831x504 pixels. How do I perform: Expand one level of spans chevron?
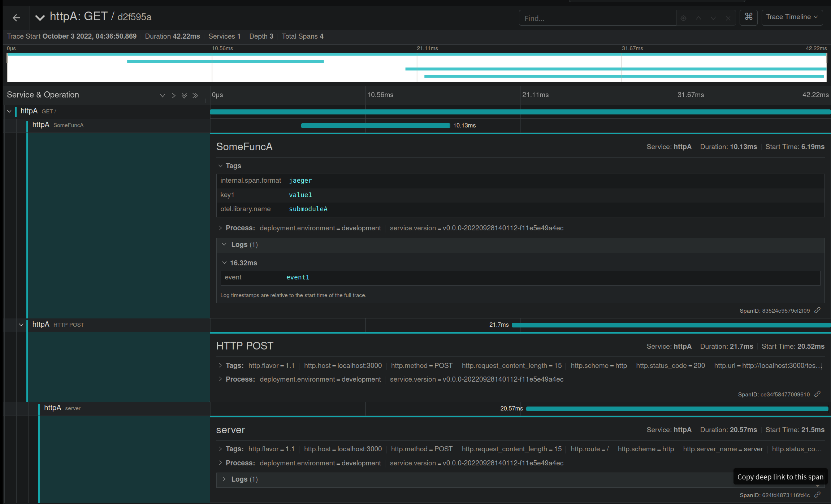coord(163,95)
